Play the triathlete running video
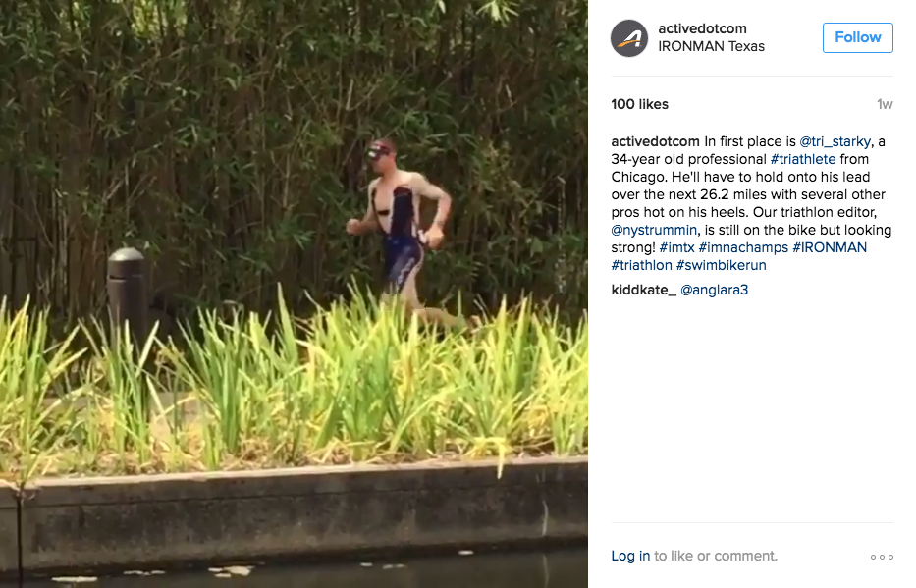916x588 pixels. (294, 294)
